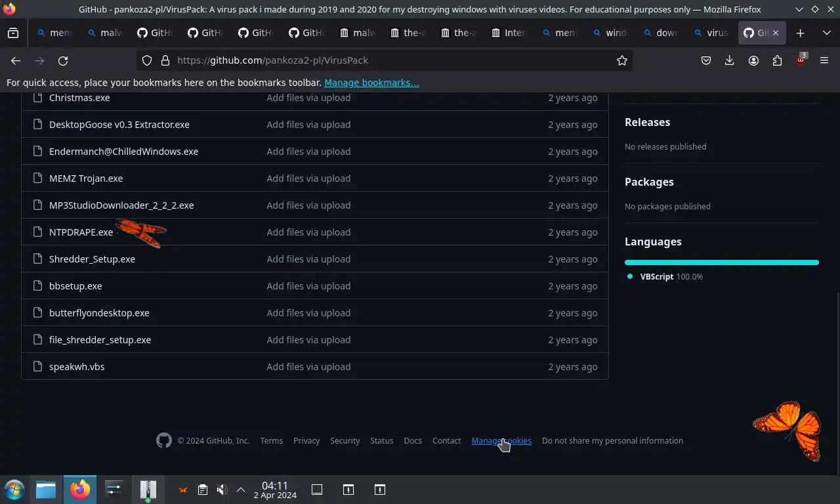Switch to the 'virus' search tab
This screenshot has width=840, height=504.
(x=711, y=33)
